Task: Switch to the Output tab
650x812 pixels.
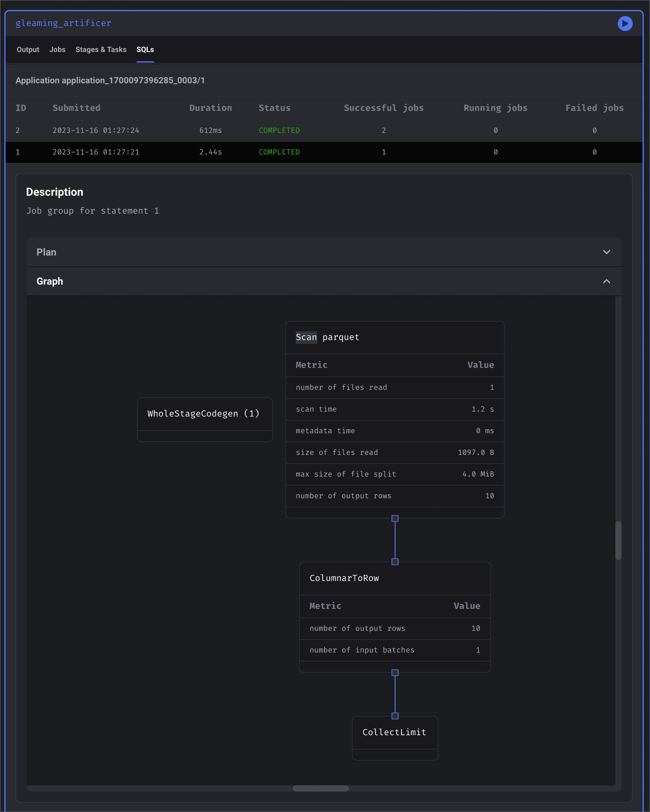Action: (28, 50)
